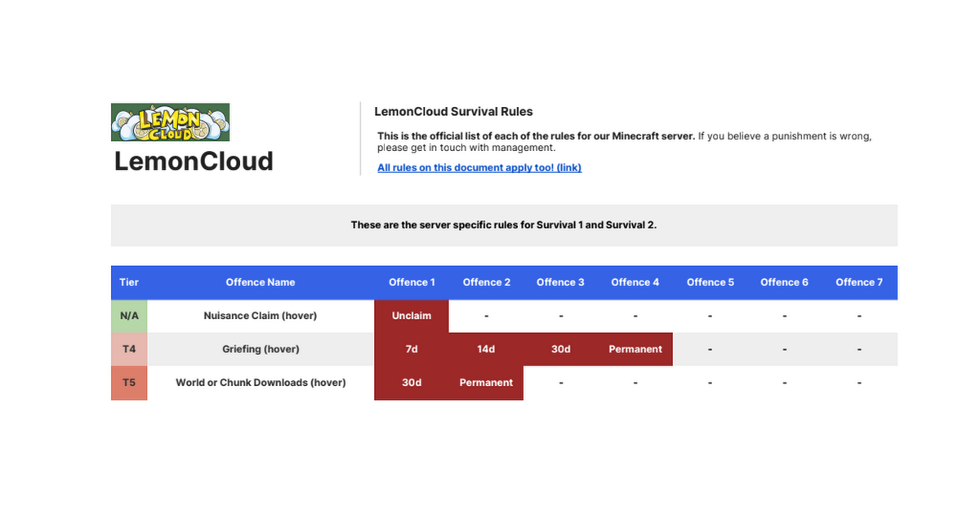Click the T4 tier cell
Screen dimensions: 980x514
point(129,349)
